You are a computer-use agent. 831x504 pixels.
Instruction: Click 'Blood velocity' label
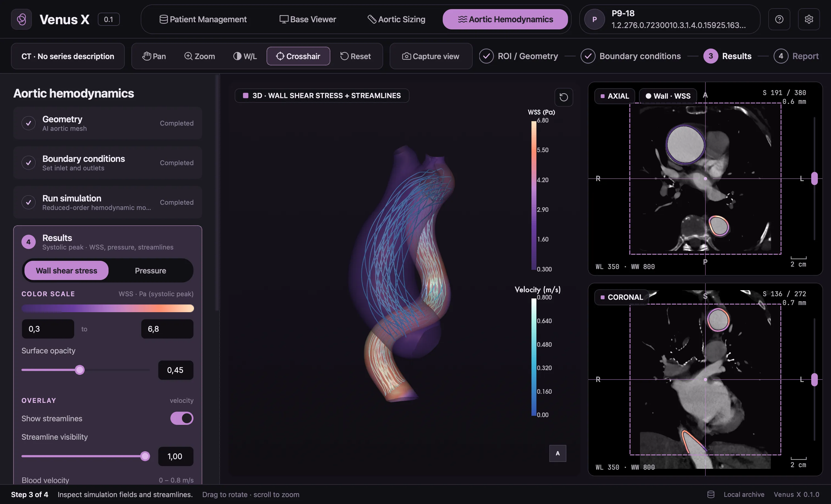(45, 480)
